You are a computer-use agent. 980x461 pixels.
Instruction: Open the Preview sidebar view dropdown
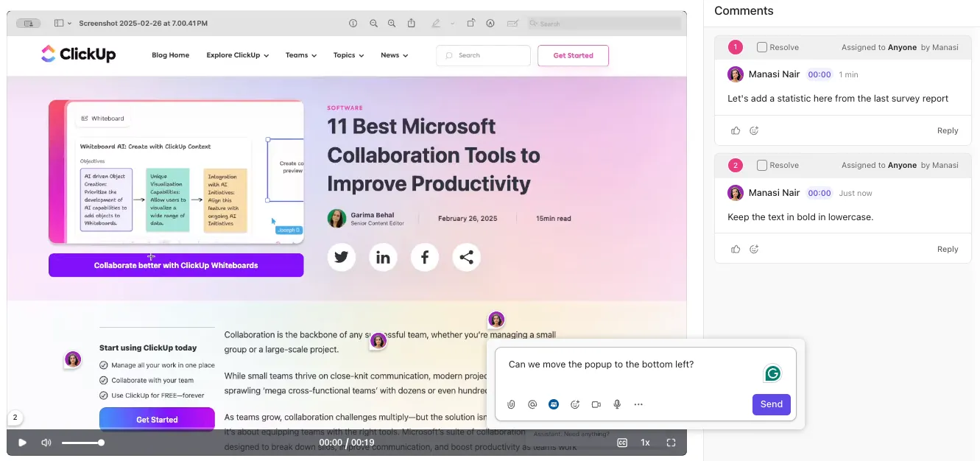click(63, 24)
